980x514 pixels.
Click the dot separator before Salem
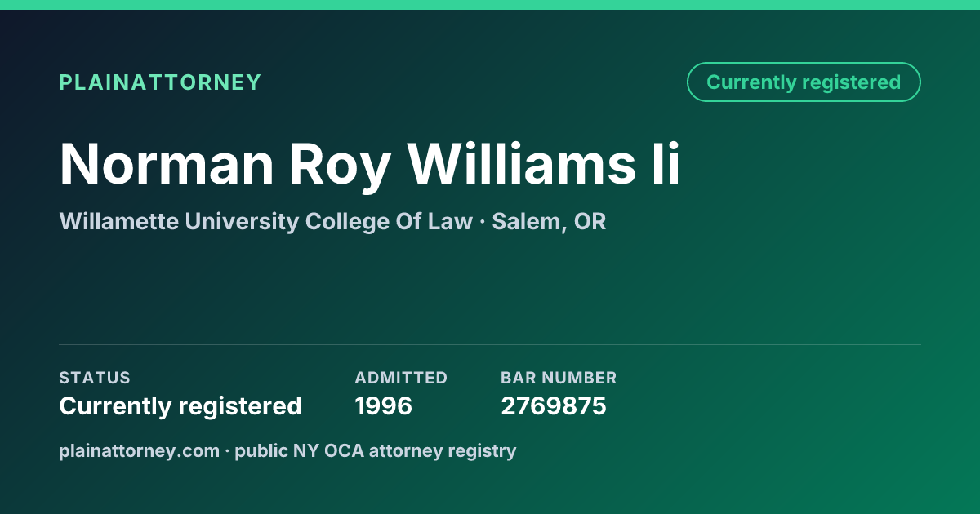pos(482,222)
